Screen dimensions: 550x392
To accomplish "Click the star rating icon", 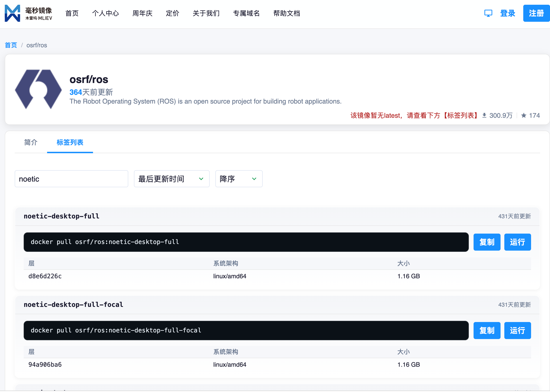I will (524, 115).
